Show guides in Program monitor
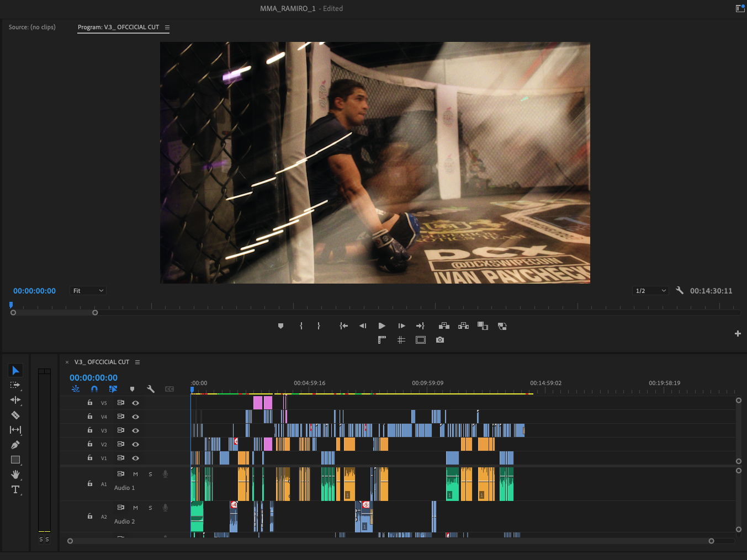This screenshot has height=560, width=747. pos(401,340)
